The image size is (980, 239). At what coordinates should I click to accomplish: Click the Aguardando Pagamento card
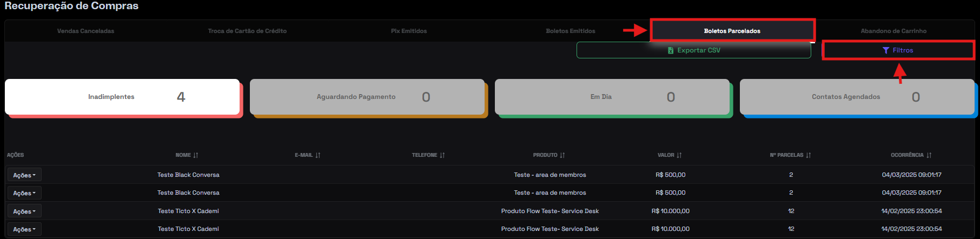pos(367,97)
